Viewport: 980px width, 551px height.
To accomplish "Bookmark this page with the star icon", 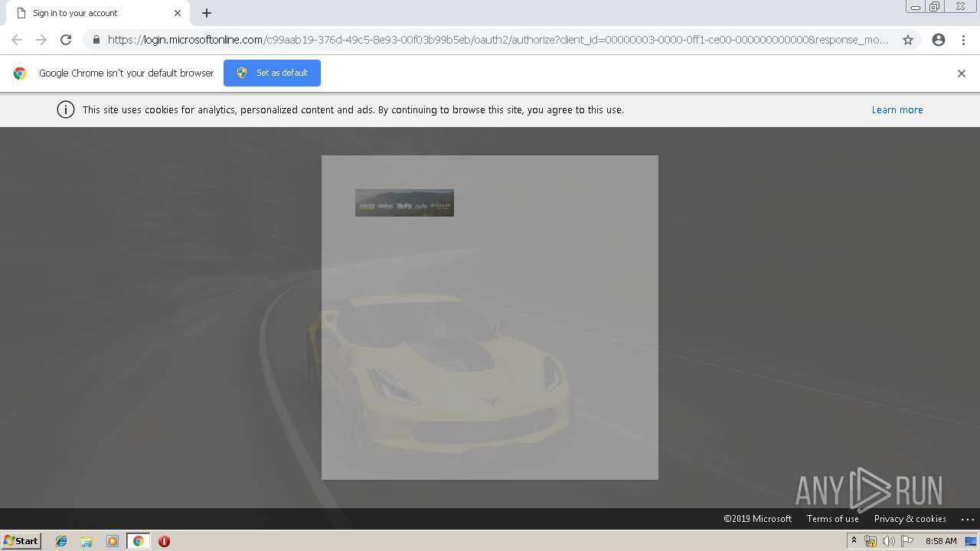I will 908,40.
